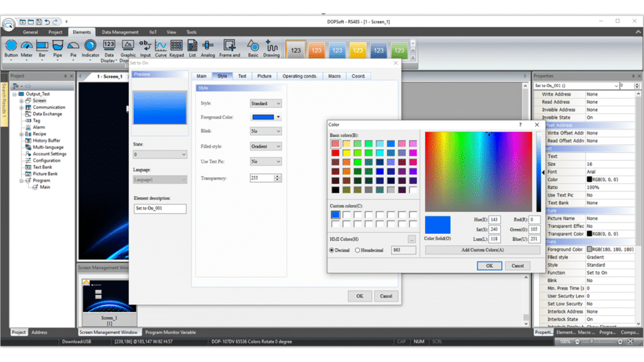
Task: Click the Analog element icon
Action: [x=208, y=45]
